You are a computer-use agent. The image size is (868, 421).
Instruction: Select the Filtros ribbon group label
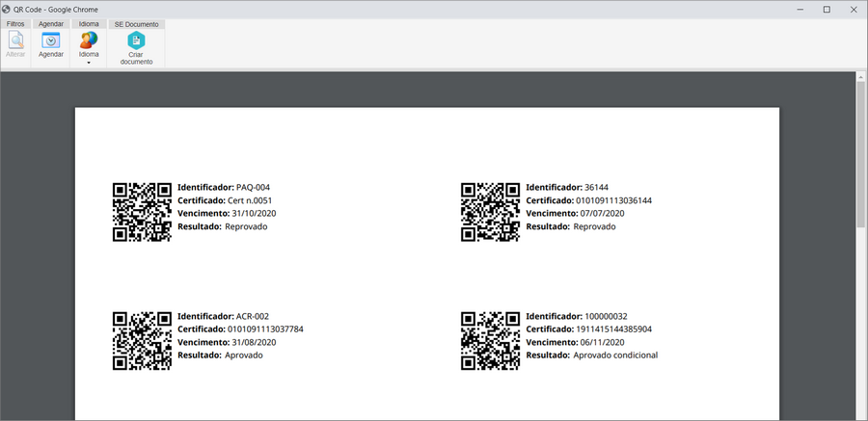pyautogui.click(x=15, y=24)
